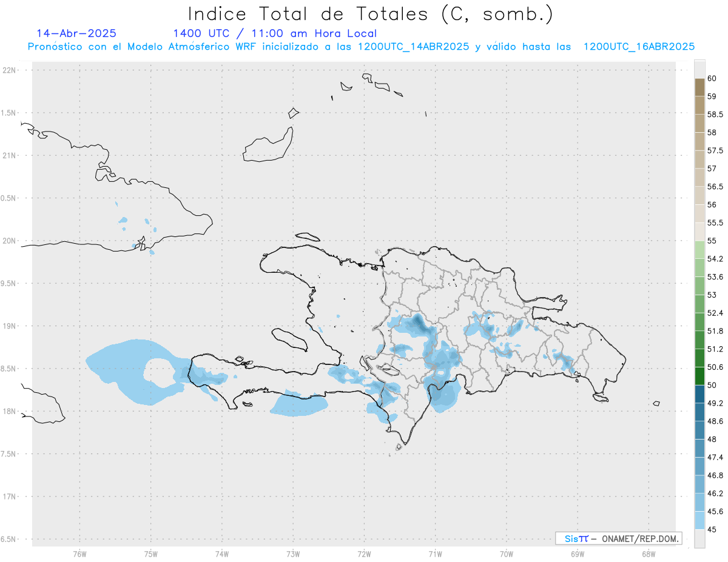The image size is (728, 562).
Task: Pick the dark green swatch between 50 and 50.6
Action: (699, 376)
